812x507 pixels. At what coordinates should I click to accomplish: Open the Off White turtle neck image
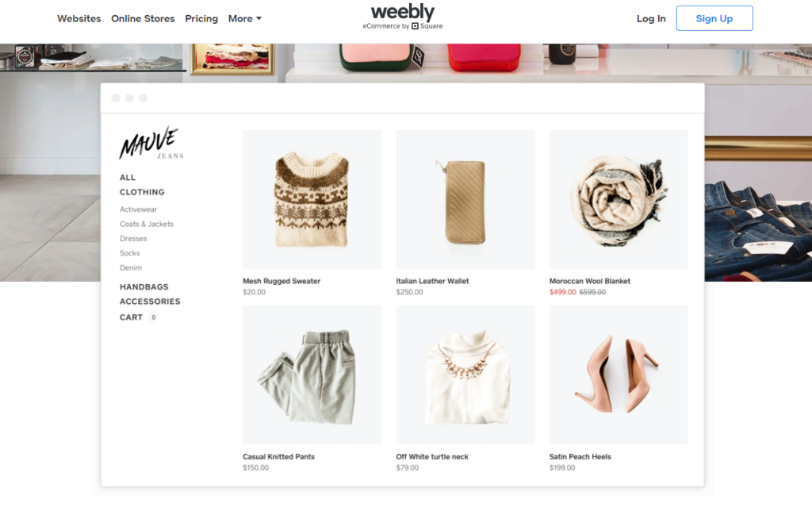465,374
